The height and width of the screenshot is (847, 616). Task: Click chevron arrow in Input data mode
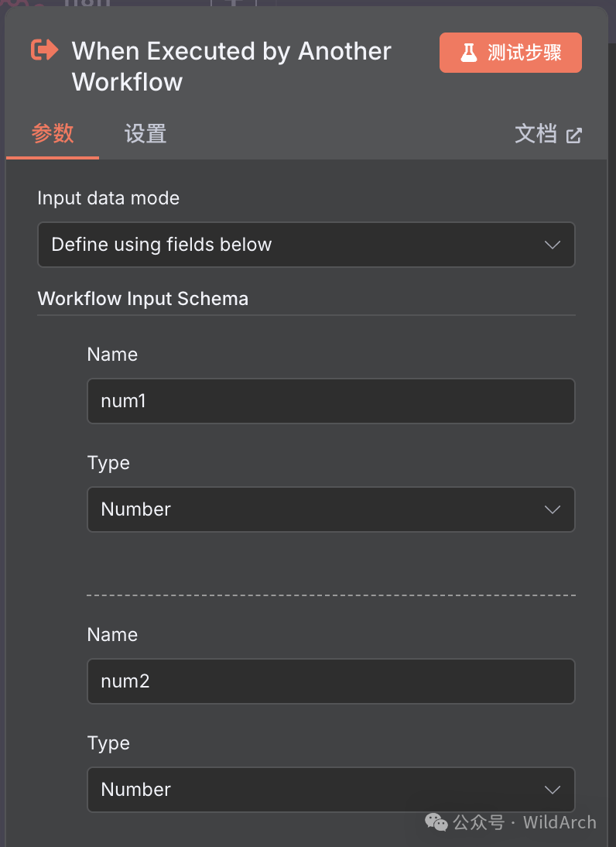tap(552, 245)
